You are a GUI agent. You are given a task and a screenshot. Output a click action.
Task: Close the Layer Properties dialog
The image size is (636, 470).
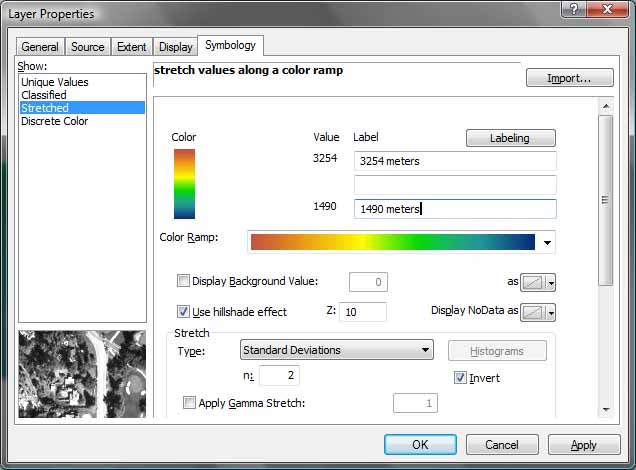coord(606,11)
